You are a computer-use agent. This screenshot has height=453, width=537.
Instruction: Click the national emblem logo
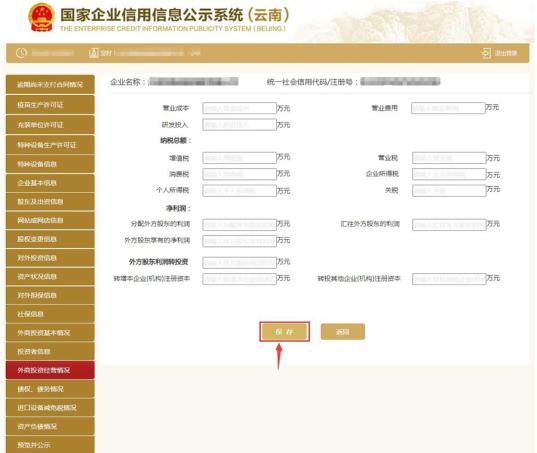41,17
